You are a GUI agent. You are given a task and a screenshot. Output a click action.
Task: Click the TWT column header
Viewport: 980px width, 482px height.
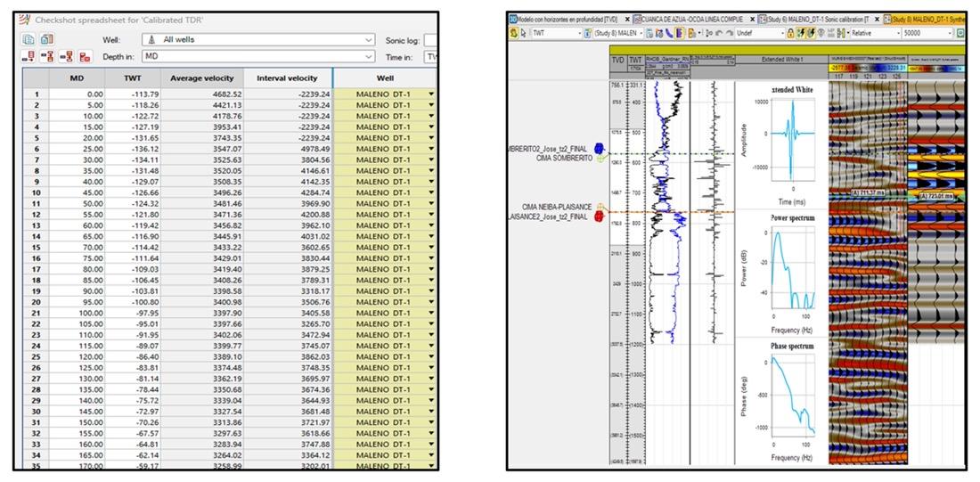(133, 78)
